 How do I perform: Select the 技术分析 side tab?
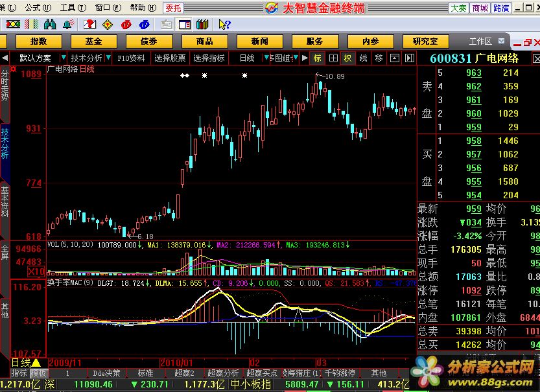5,143
